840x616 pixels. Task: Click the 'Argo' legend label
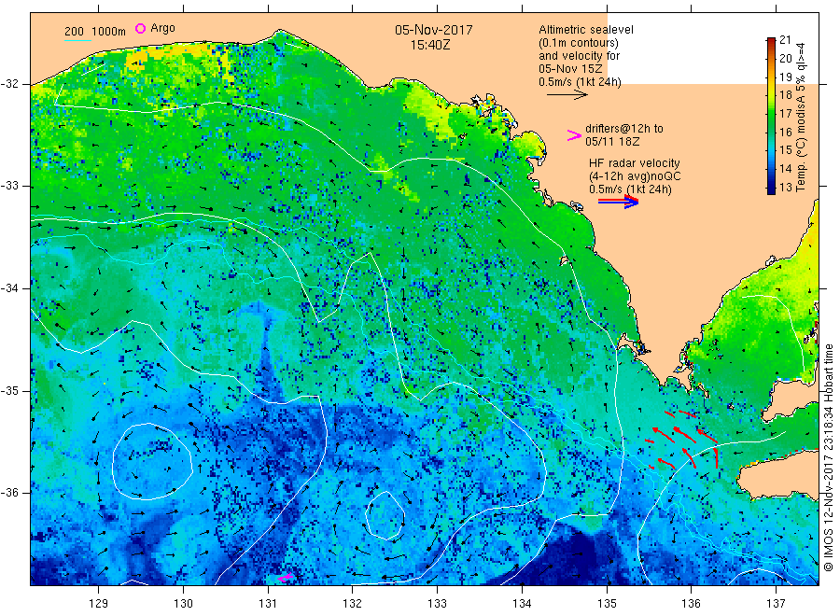pyautogui.click(x=162, y=28)
